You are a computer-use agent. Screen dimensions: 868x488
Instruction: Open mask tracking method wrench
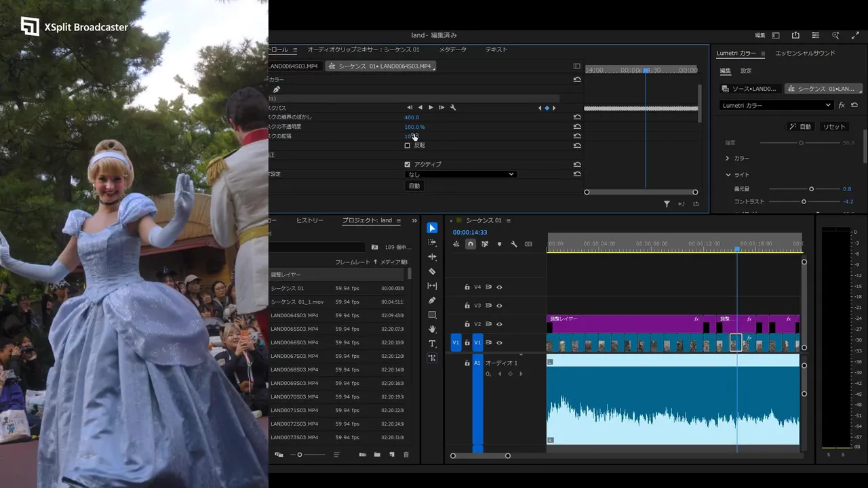coord(453,108)
